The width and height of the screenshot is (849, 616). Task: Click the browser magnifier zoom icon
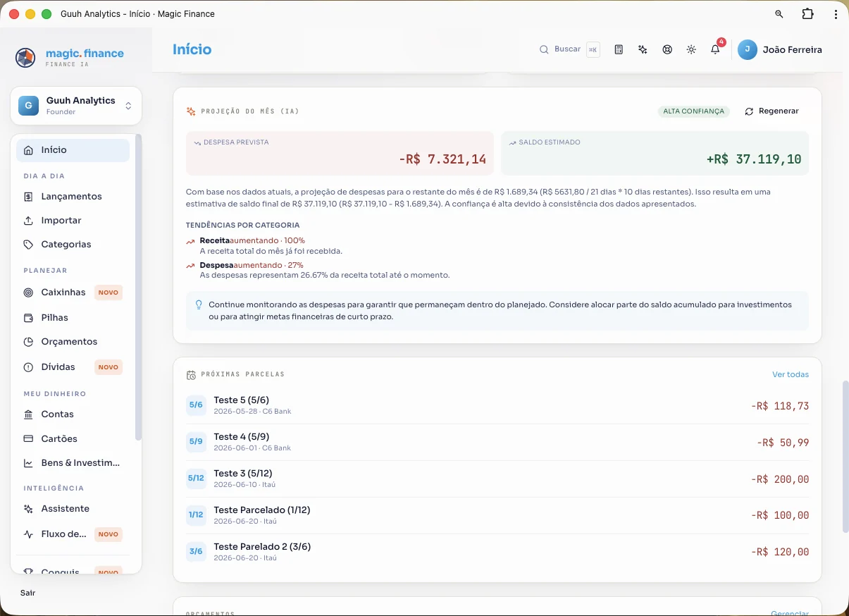click(x=779, y=14)
